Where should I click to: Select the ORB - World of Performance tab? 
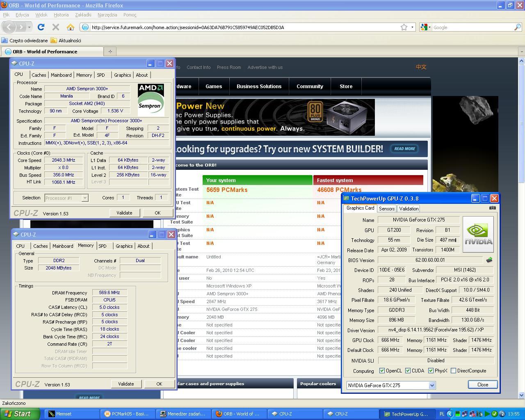(x=52, y=51)
